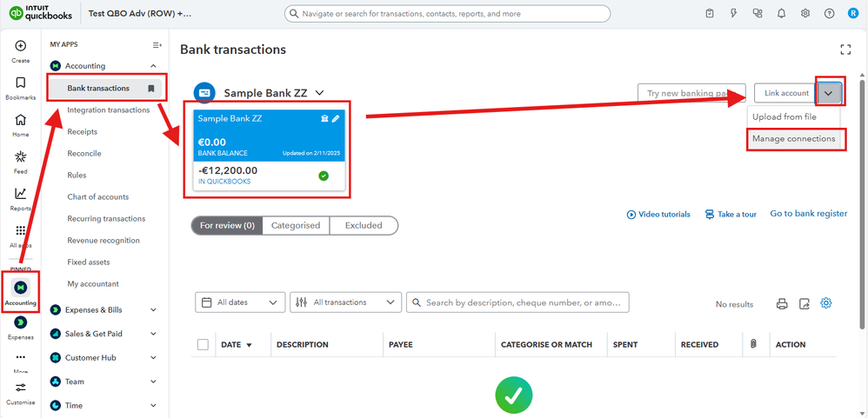Open the lightning bolt quick actions icon
This screenshot has height=418, width=868.
point(734,14)
